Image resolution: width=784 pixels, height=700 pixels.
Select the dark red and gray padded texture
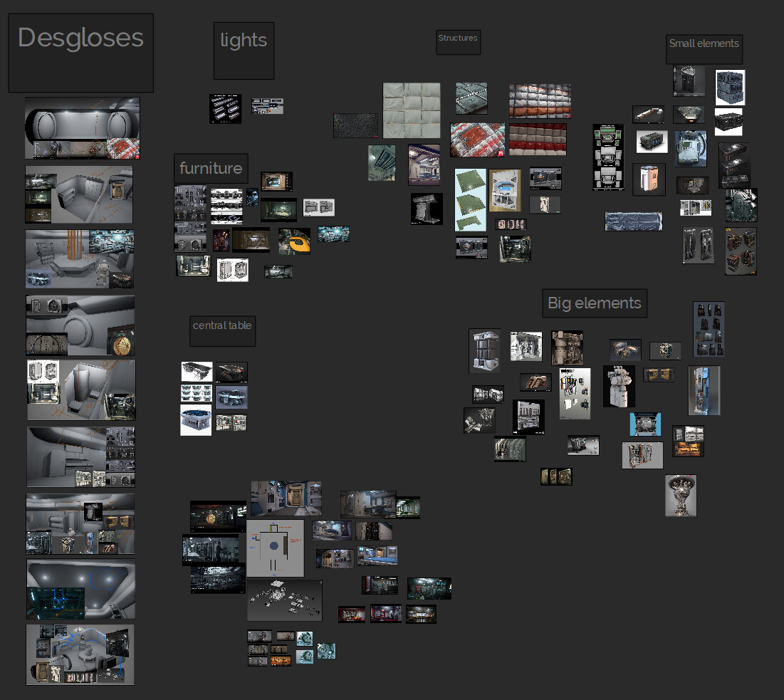pyautogui.click(x=538, y=139)
